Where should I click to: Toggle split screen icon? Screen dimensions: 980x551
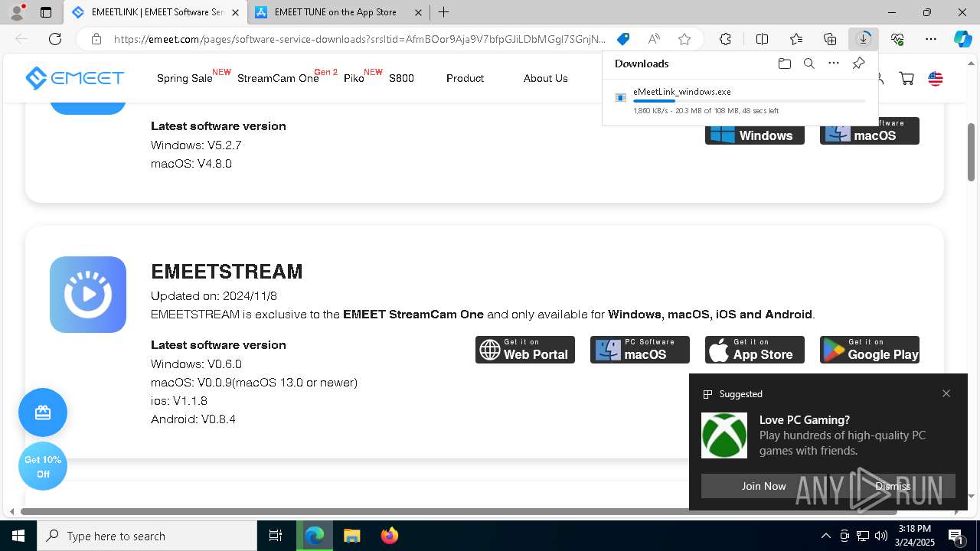pyautogui.click(x=762, y=39)
